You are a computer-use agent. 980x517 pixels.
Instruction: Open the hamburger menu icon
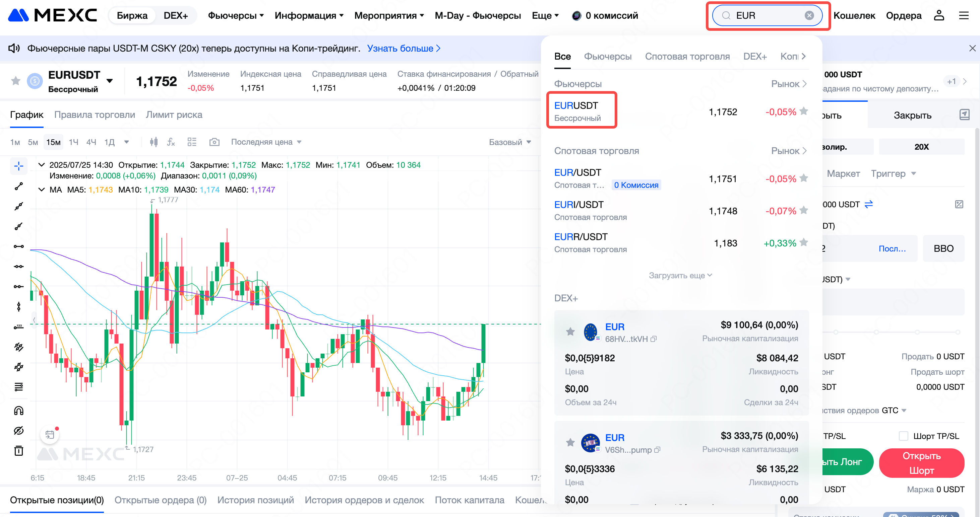click(964, 15)
